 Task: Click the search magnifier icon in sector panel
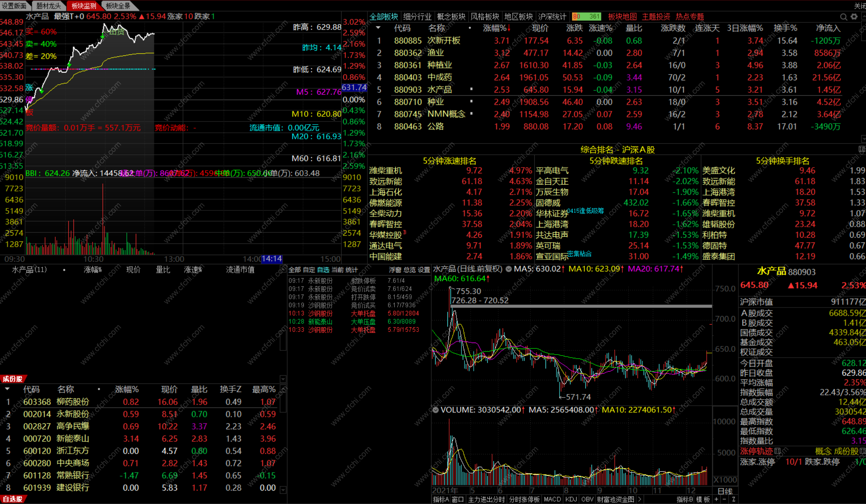point(843,17)
